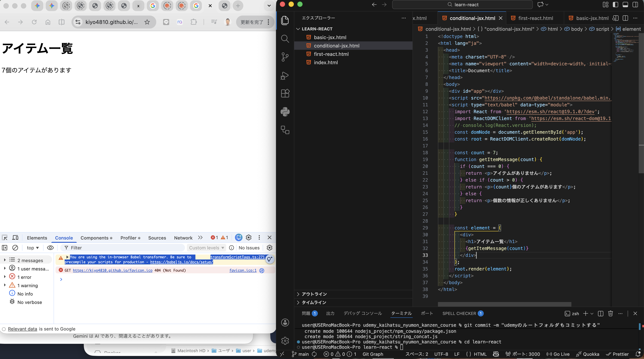644x359 pixels.
Task: Select the Python icon in the activity bar
Action: (x=285, y=112)
